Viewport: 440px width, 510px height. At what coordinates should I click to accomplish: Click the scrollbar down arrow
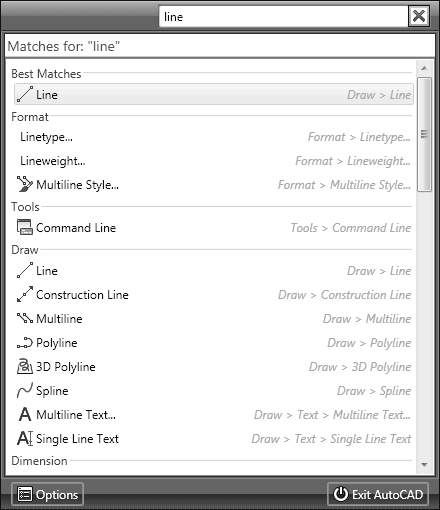[424, 465]
